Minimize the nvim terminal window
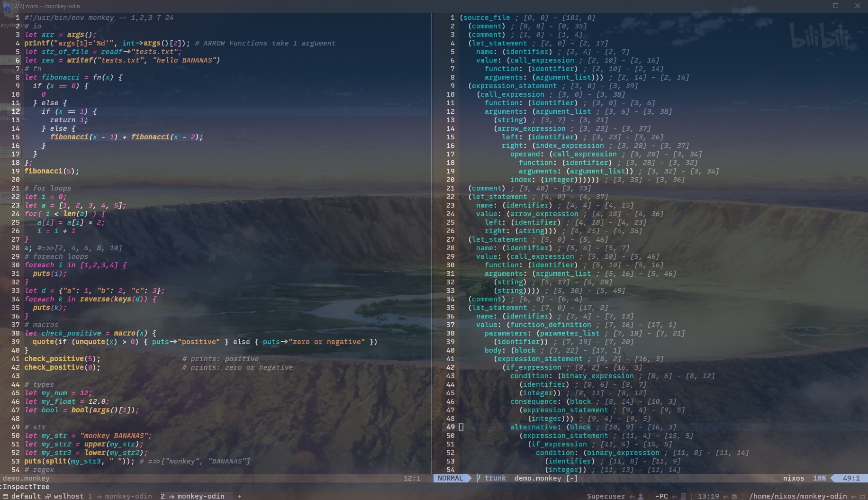The height and width of the screenshot is (500, 868). (814, 6)
